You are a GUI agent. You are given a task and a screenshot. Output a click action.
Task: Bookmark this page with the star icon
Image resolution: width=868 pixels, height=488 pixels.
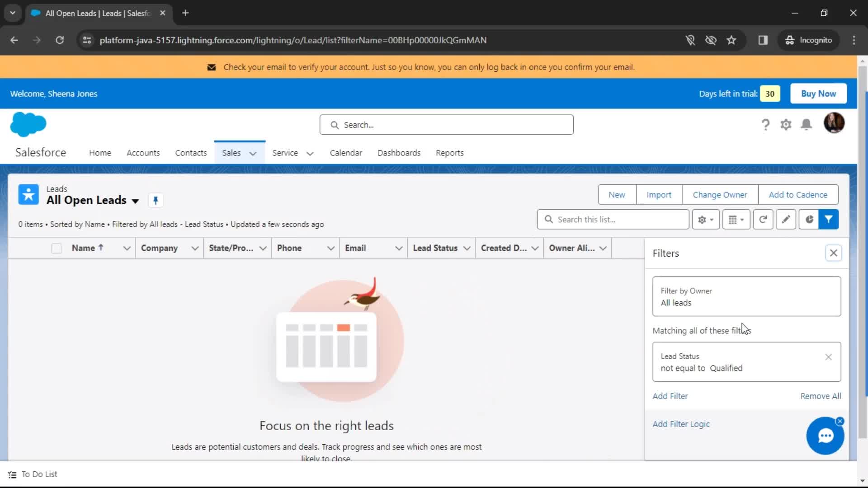point(731,40)
